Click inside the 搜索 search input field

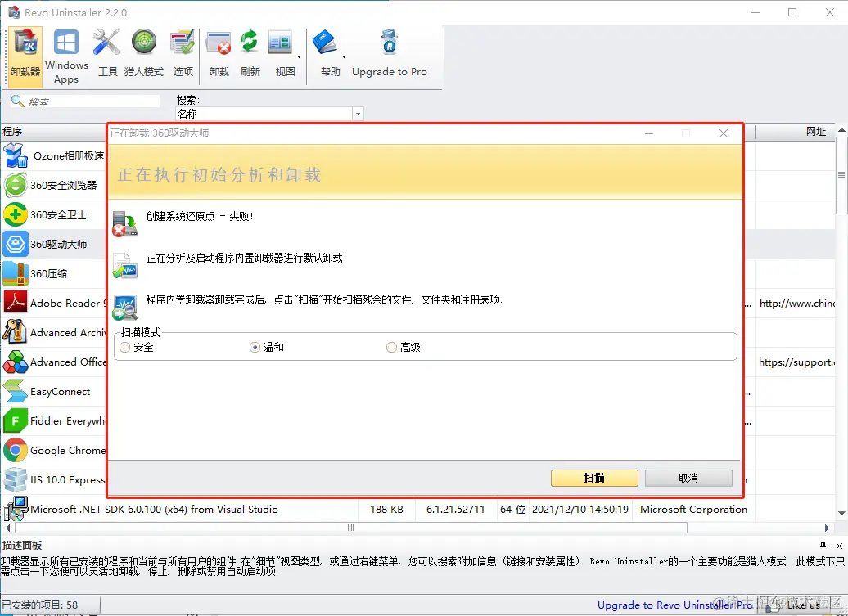coord(90,100)
